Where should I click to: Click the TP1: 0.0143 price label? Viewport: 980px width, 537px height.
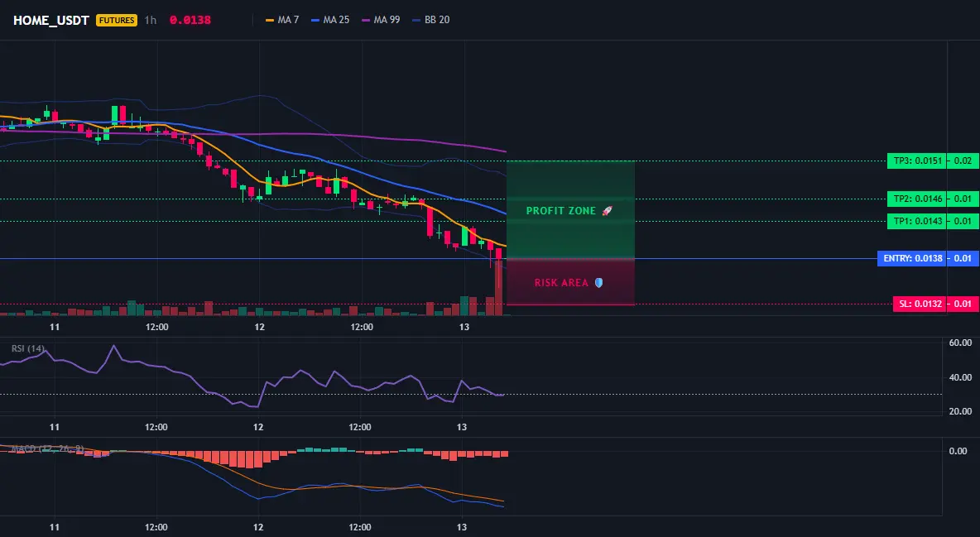tap(917, 221)
